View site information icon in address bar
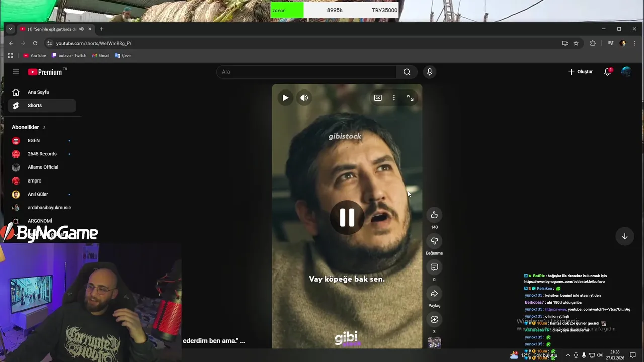Screen dimensions: 644x362 tap(49, 43)
